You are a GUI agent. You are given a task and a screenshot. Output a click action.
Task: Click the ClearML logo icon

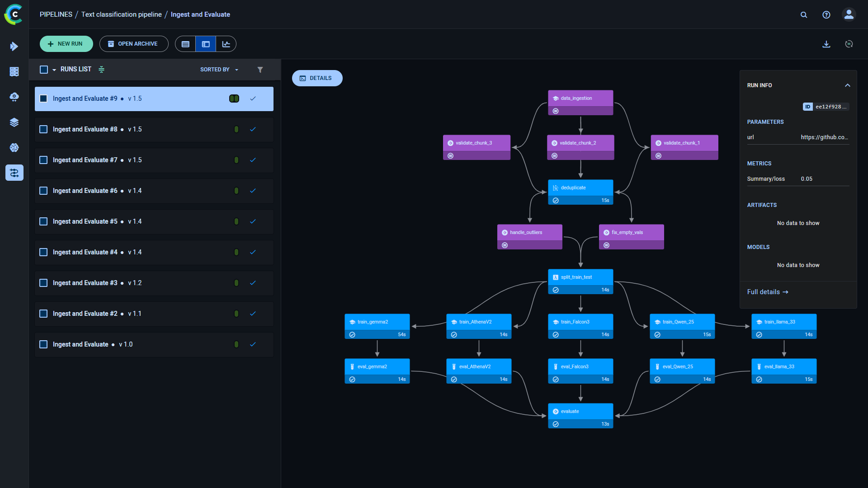[14, 14]
